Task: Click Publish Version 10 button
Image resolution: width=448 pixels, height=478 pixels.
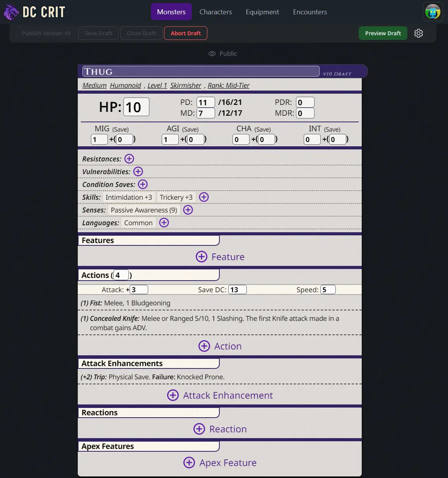Action: (46, 33)
